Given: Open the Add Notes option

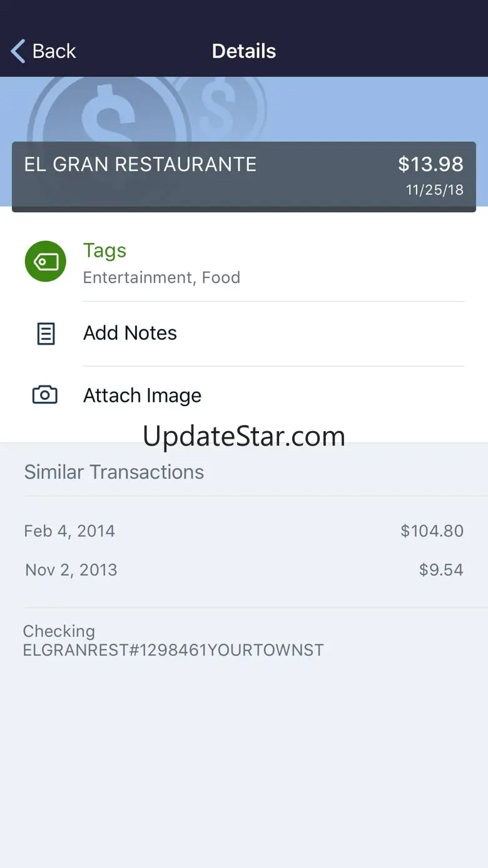Looking at the screenshot, I should click(130, 333).
